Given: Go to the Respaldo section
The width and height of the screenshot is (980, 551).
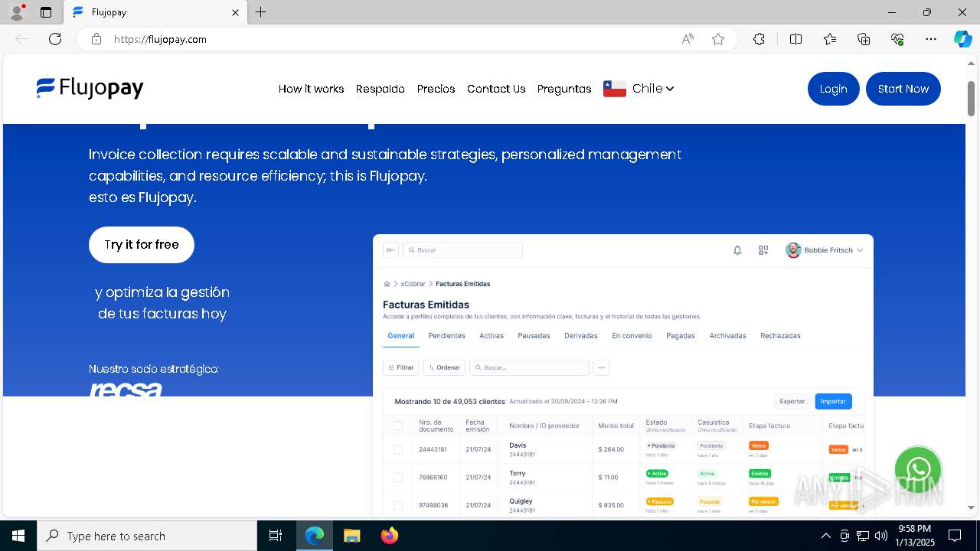Looking at the screenshot, I should [381, 89].
